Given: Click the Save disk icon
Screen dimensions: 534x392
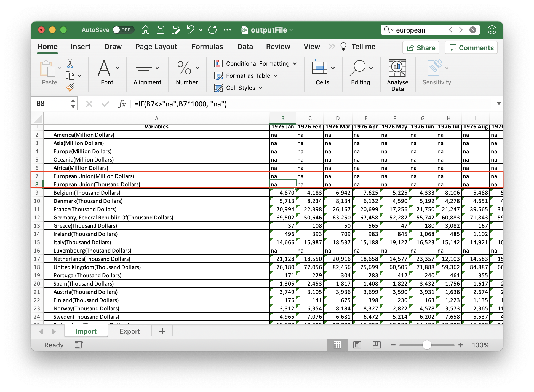Looking at the screenshot, I should [x=161, y=30].
